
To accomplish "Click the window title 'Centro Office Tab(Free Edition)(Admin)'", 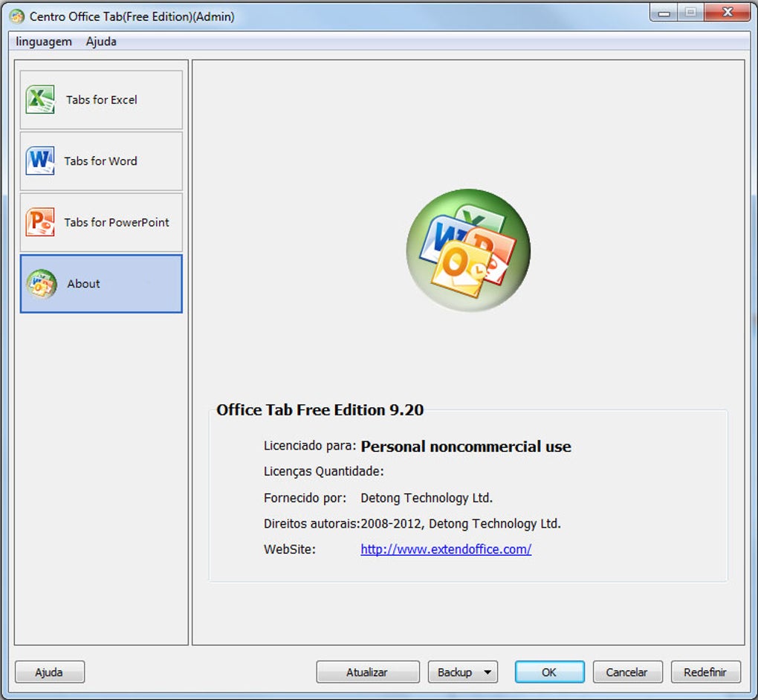I will [x=132, y=17].
